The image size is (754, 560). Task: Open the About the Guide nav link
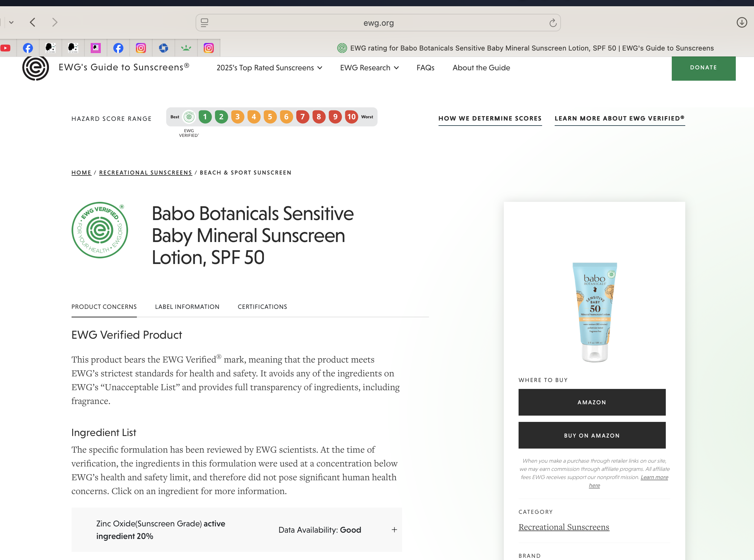click(x=481, y=68)
